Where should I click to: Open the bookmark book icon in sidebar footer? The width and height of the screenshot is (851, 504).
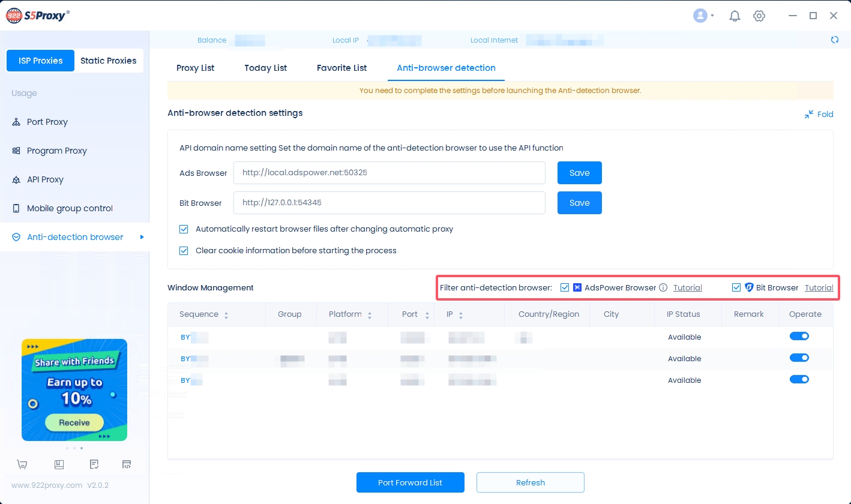point(59,464)
